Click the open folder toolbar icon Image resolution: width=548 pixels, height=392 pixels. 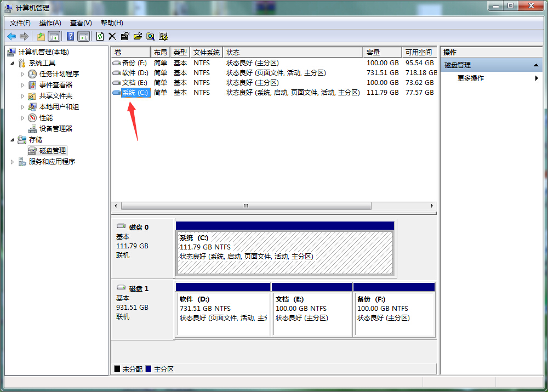tap(138, 36)
